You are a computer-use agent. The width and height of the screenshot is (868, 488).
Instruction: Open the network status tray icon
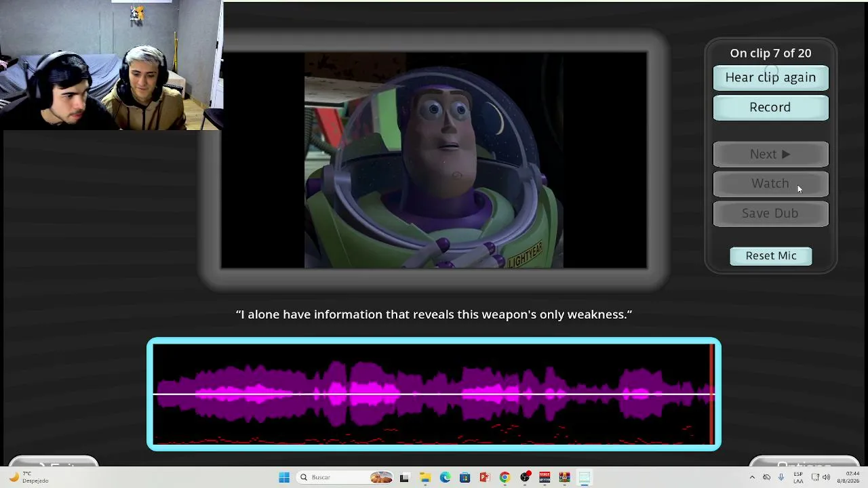[815, 477]
